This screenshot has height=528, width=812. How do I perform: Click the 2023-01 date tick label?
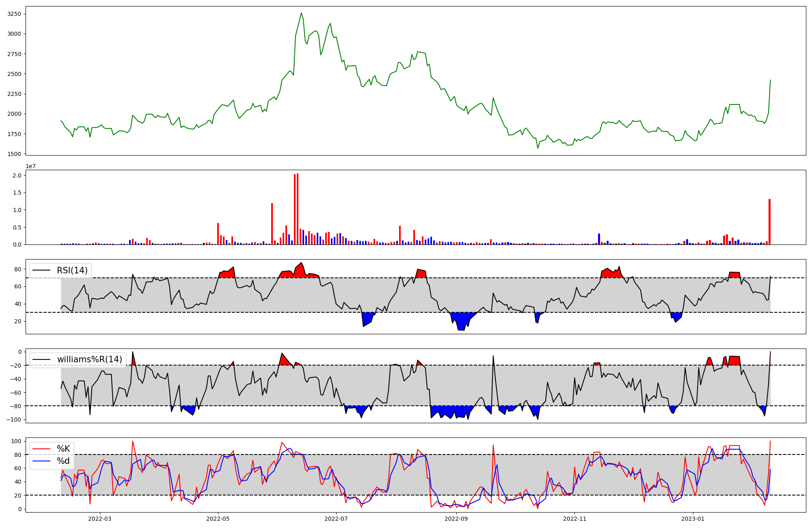693,519
